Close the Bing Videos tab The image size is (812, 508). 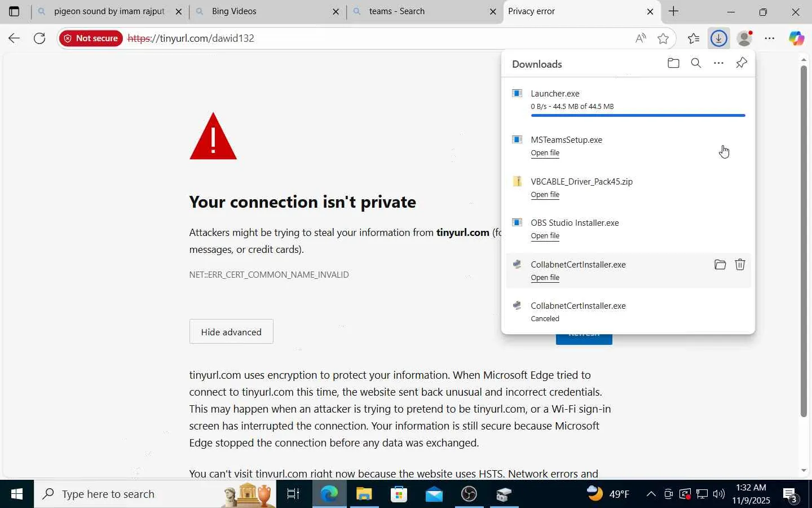pos(336,11)
